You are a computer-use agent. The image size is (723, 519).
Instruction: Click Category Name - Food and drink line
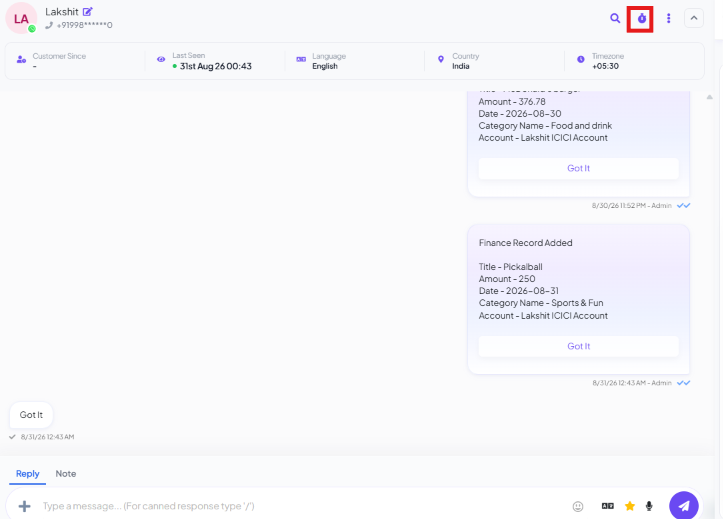point(545,126)
